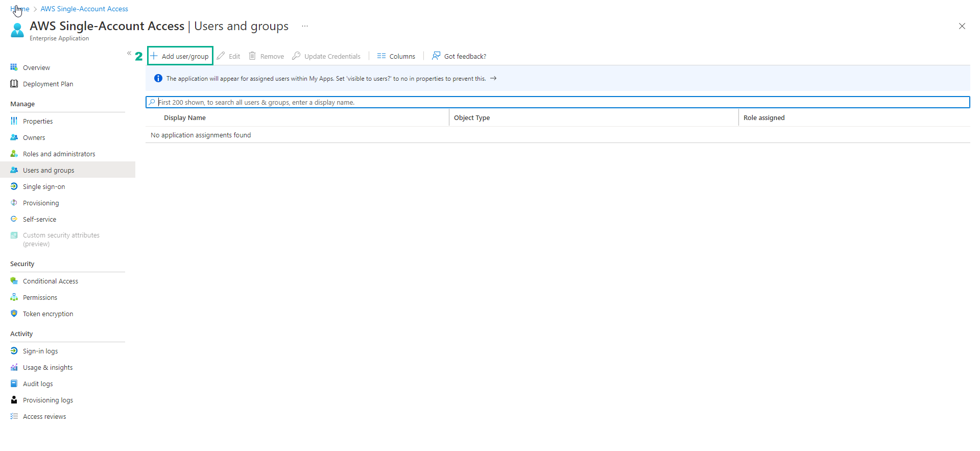
Task: Go to Properties in Manage section
Action: (38, 121)
